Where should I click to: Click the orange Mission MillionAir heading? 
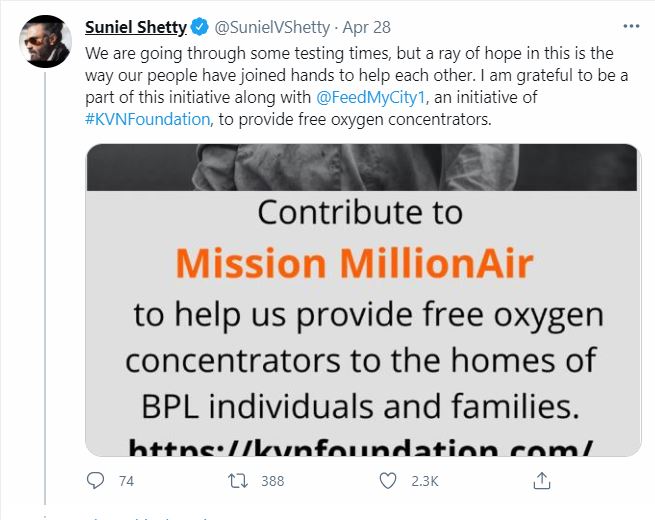click(x=354, y=263)
